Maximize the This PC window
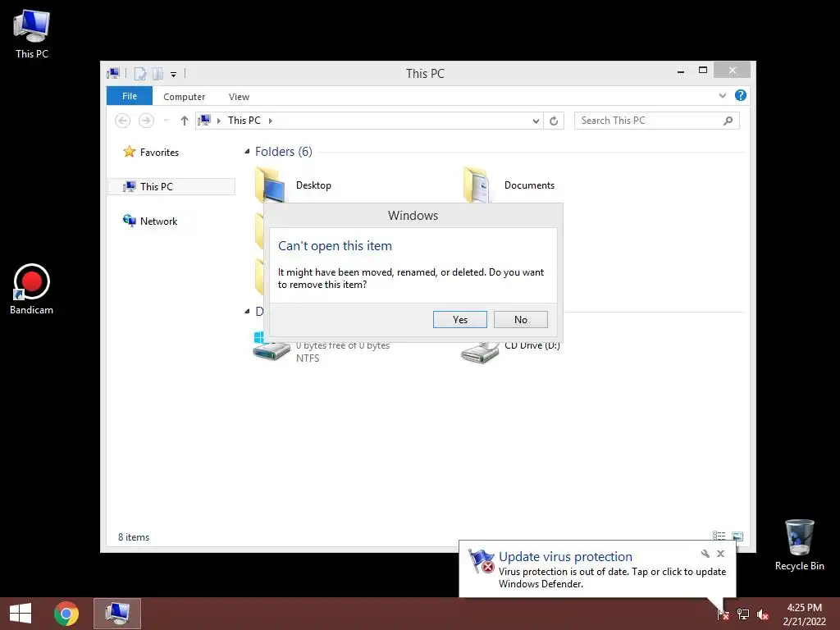This screenshot has width=840, height=630. (x=703, y=71)
